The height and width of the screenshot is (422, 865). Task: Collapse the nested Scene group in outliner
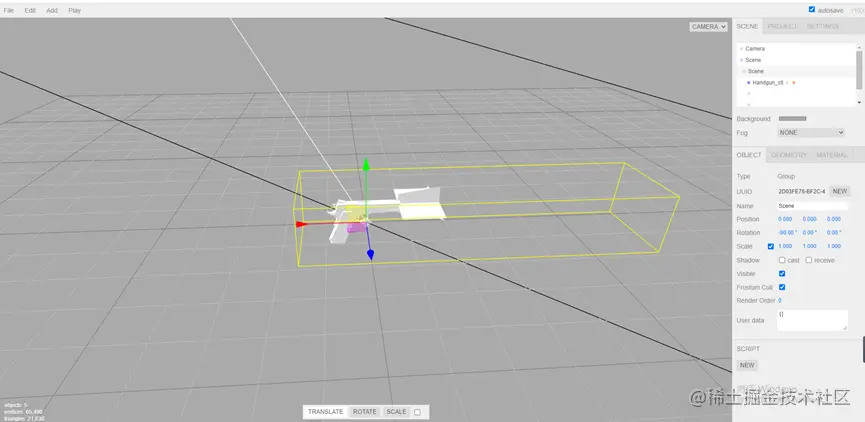point(744,72)
